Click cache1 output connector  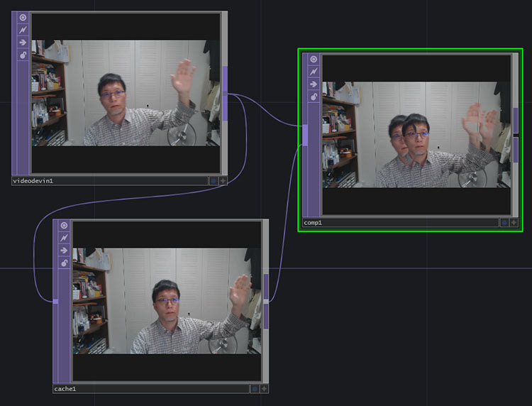pyautogui.click(x=266, y=301)
